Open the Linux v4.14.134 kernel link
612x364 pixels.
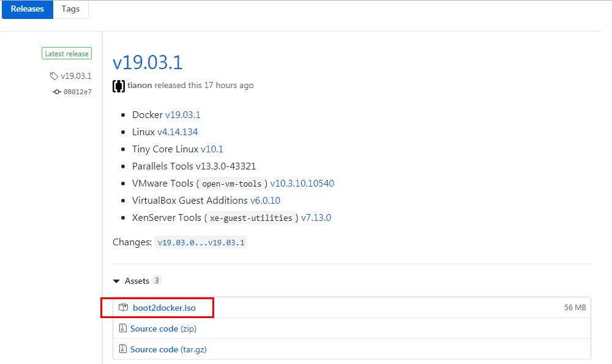point(177,132)
